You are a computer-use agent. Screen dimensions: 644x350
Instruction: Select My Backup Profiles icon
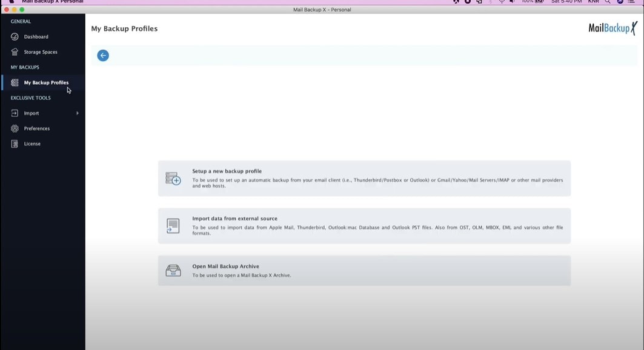click(x=15, y=82)
